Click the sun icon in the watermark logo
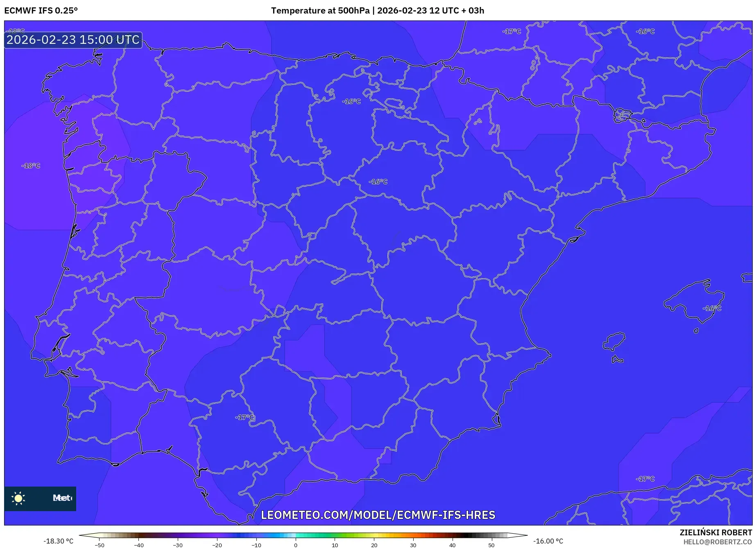756x548 pixels. click(x=19, y=499)
